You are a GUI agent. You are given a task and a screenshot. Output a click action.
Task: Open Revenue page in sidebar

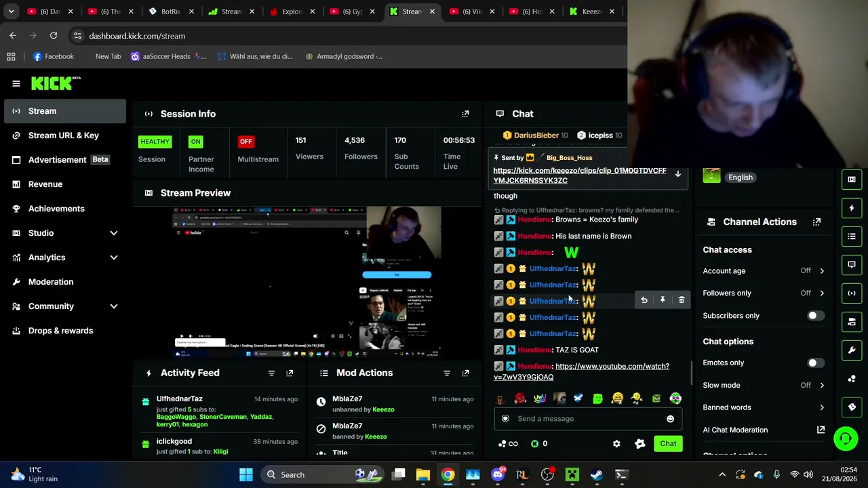pyautogui.click(x=64, y=184)
